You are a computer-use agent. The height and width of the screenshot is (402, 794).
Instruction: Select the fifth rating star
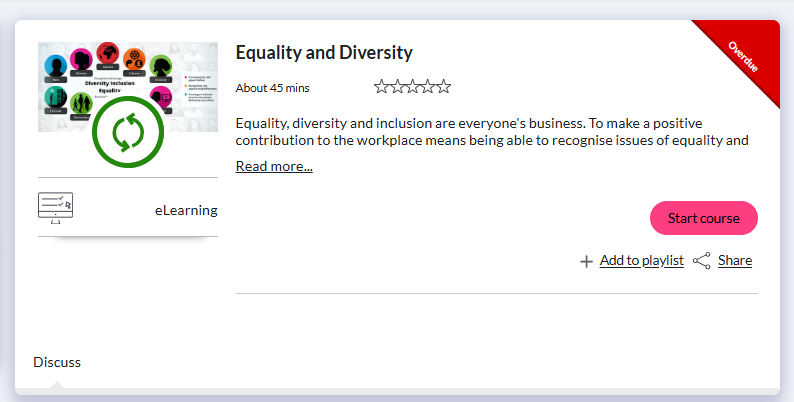(x=443, y=87)
